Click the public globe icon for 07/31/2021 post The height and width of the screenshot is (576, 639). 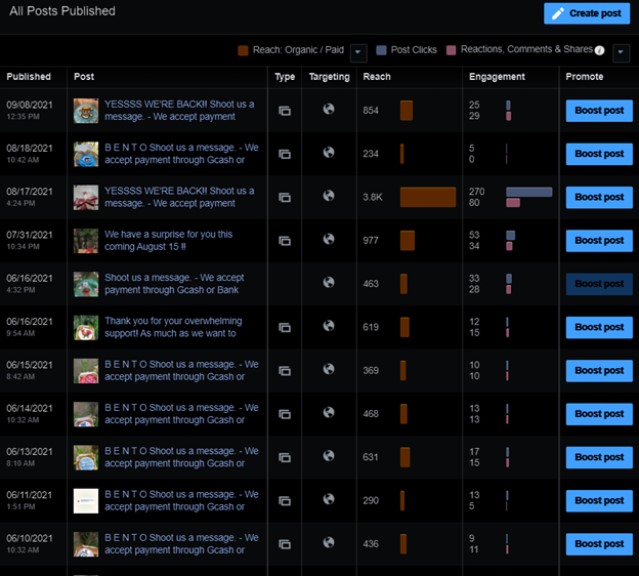click(328, 239)
